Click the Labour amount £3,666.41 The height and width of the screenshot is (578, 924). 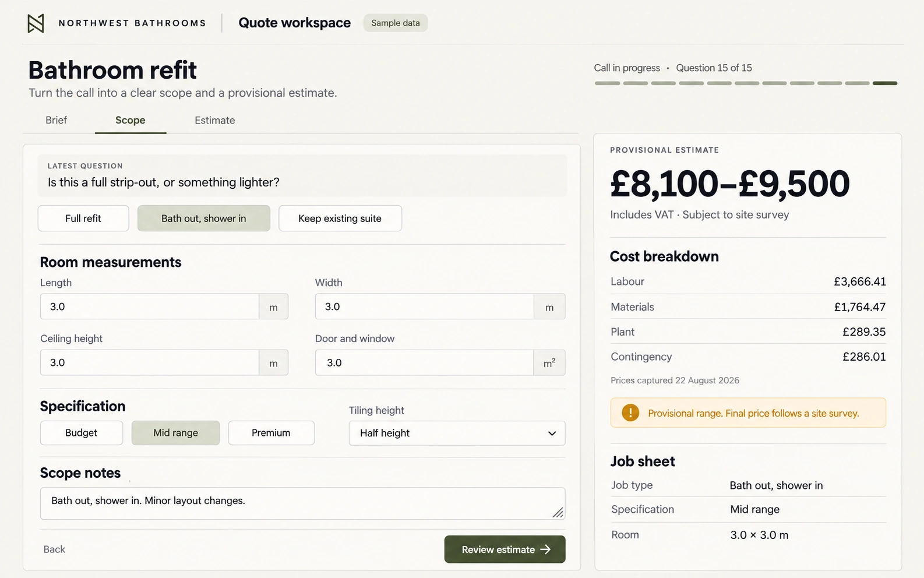click(860, 281)
